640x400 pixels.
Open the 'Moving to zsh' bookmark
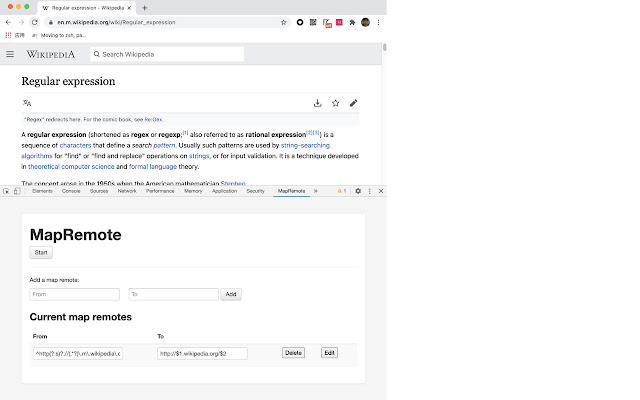point(60,36)
